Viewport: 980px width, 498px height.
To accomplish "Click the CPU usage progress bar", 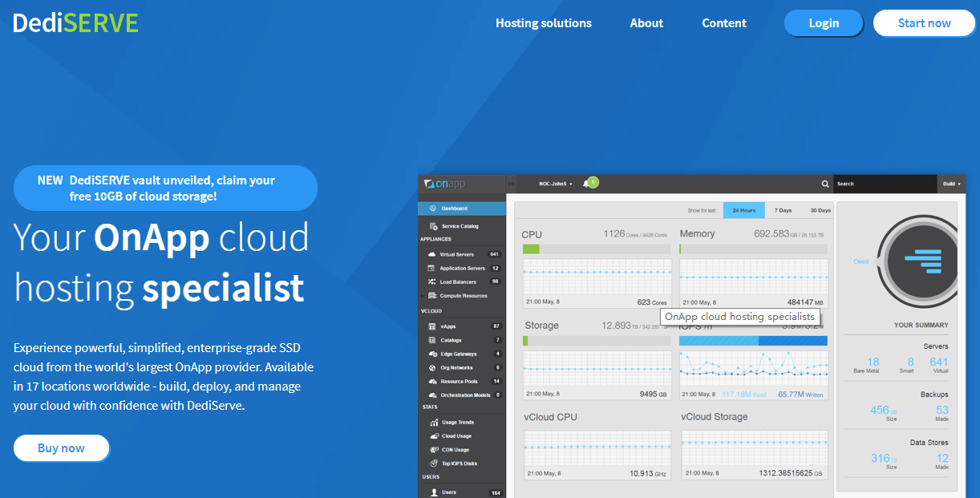I will [597, 249].
